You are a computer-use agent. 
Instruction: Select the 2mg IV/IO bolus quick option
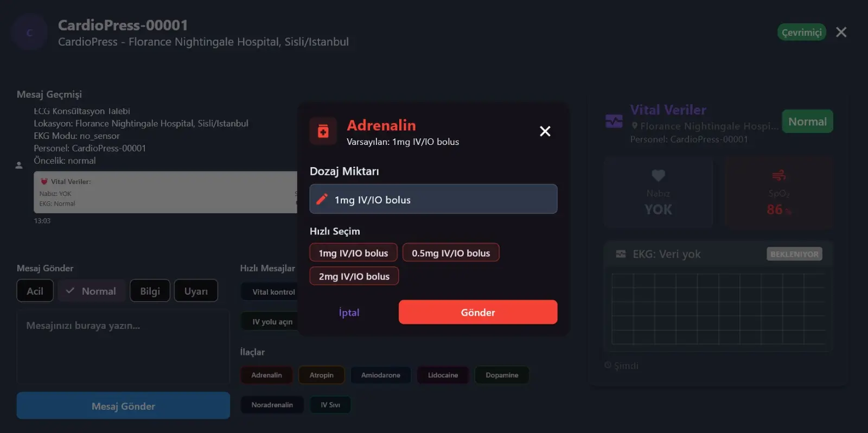point(354,276)
